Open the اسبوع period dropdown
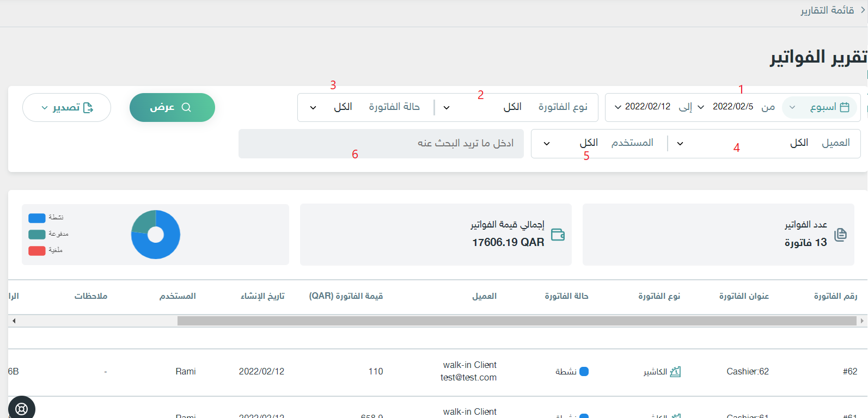Screen dimensions: 868x418 tap(819, 107)
